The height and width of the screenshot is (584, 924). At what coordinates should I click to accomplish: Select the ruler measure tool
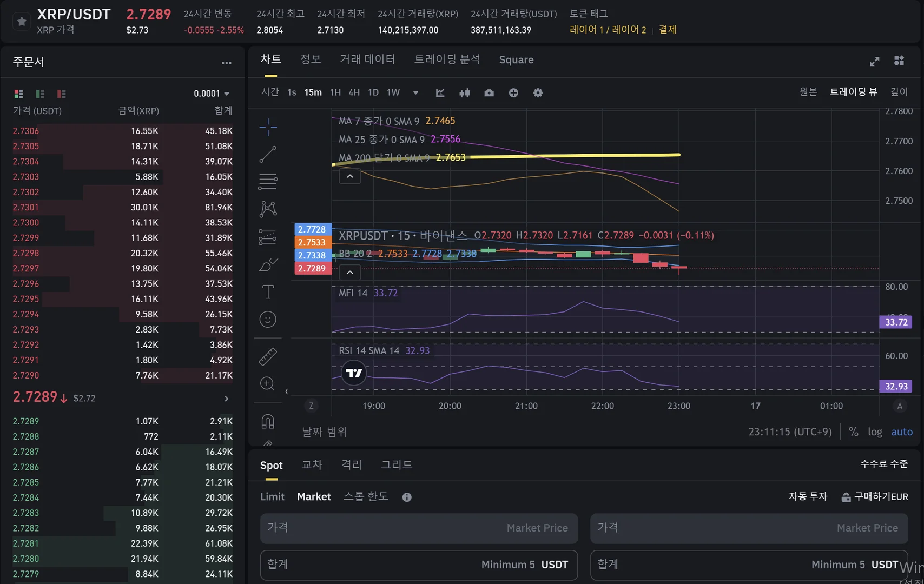(268, 356)
